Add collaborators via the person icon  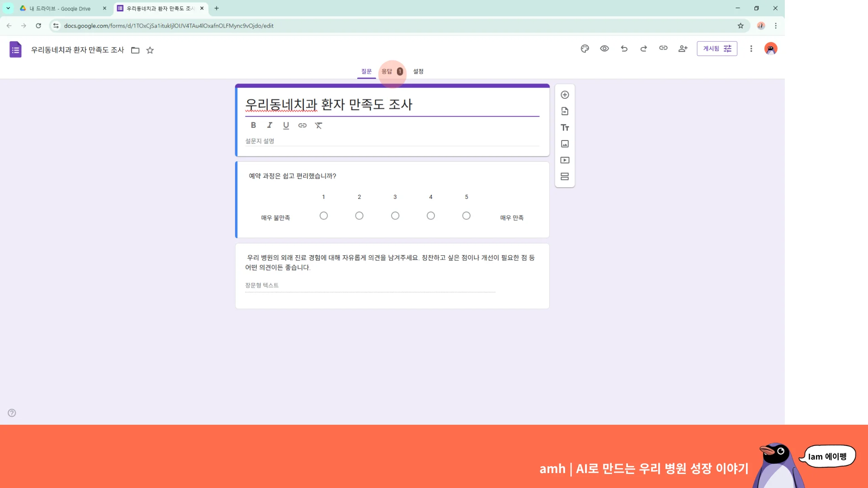point(683,48)
